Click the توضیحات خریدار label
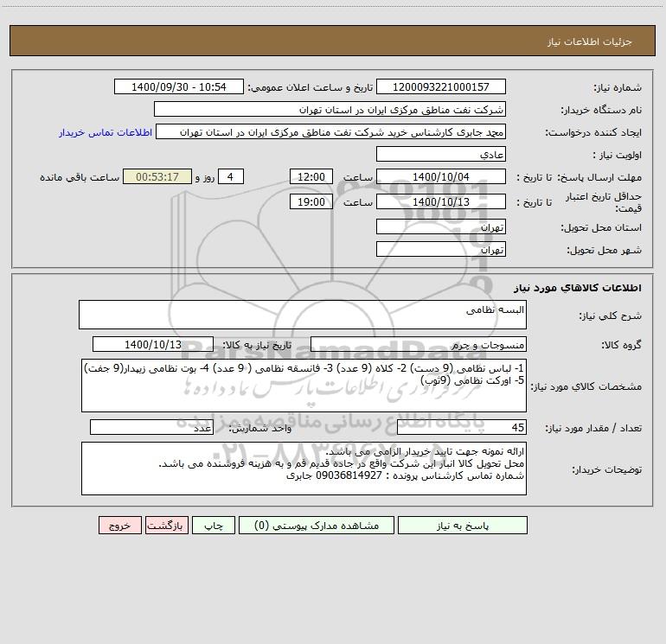This screenshot has height=644, width=666. (x=607, y=470)
